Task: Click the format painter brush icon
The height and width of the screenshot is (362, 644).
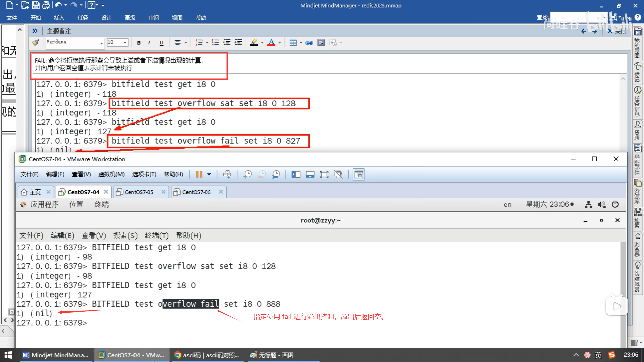Action: pyautogui.click(x=36, y=42)
